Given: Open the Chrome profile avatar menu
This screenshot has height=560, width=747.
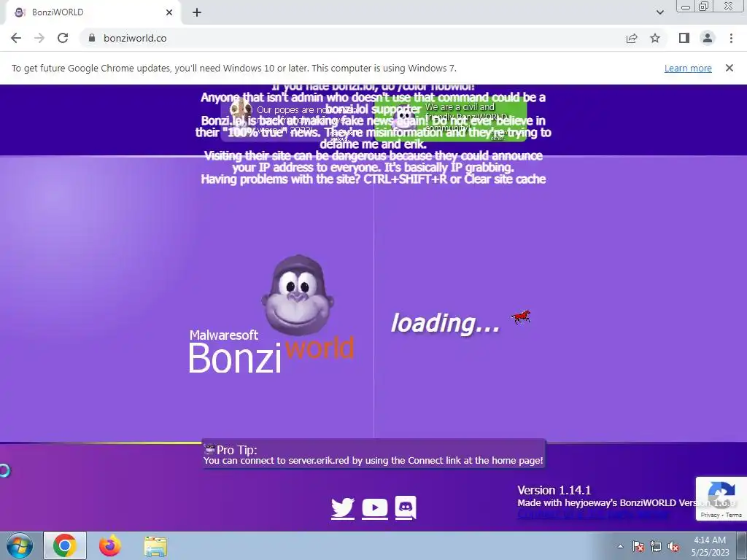Looking at the screenshot, I should tap(708, 38).
